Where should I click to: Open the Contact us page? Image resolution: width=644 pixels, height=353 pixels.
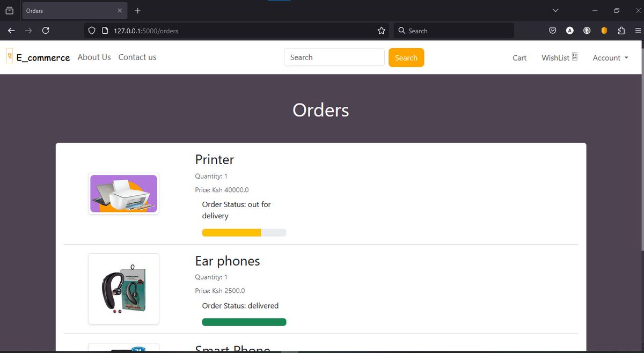click(x=137, y=57)
